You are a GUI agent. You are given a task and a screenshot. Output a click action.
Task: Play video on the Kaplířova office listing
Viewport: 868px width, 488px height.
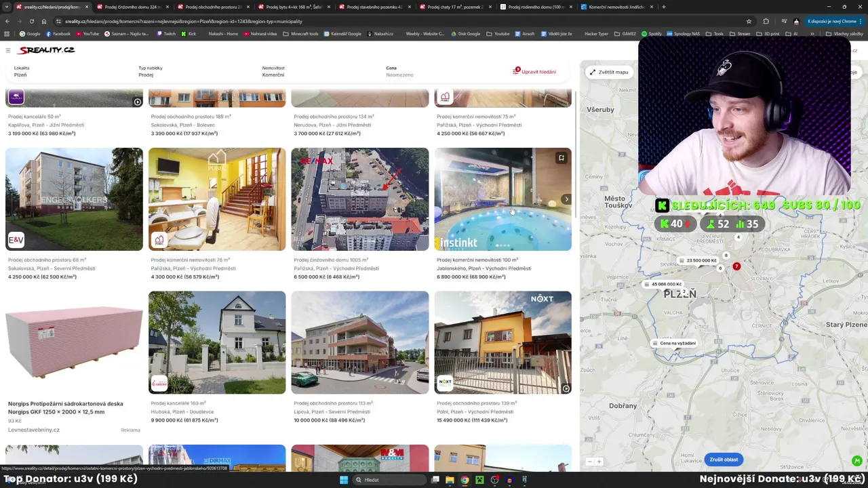pyautogui.click(x=137, y=102)
